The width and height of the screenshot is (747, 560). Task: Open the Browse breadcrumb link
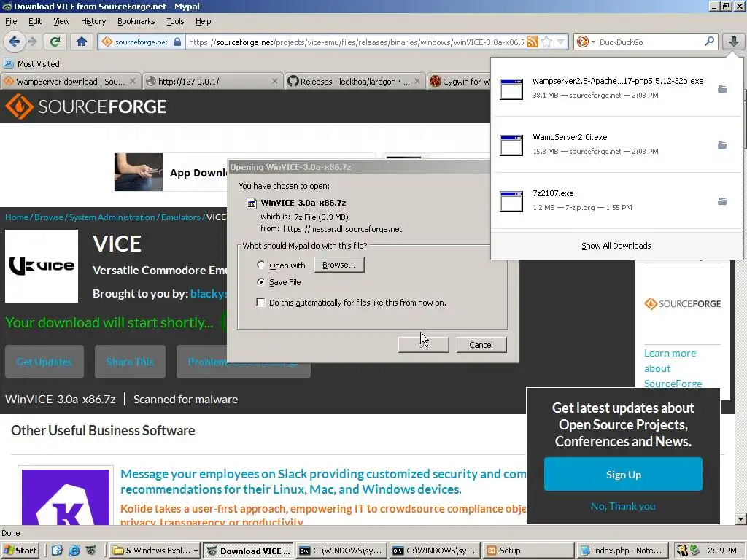click(x=49, y=217)
